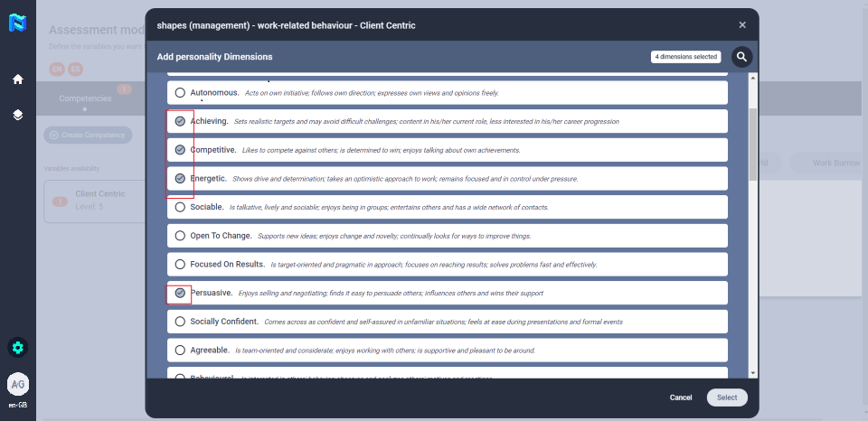This screenshot has width=868, height=421.
Task: Open settings gear icon in sidebar
Action: pyautogui.click(x=17, y=347)
